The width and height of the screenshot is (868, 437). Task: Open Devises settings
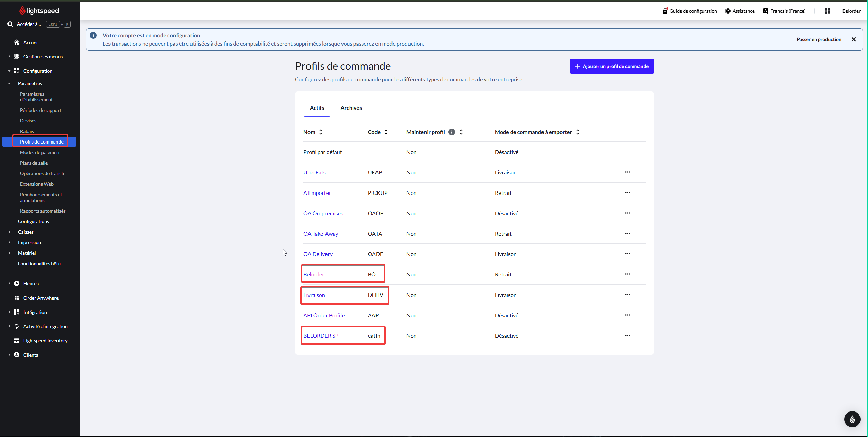28,121
